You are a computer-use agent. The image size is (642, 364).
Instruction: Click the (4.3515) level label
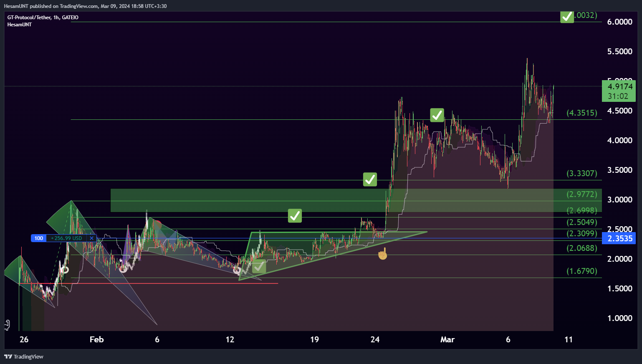pos(582,113)
